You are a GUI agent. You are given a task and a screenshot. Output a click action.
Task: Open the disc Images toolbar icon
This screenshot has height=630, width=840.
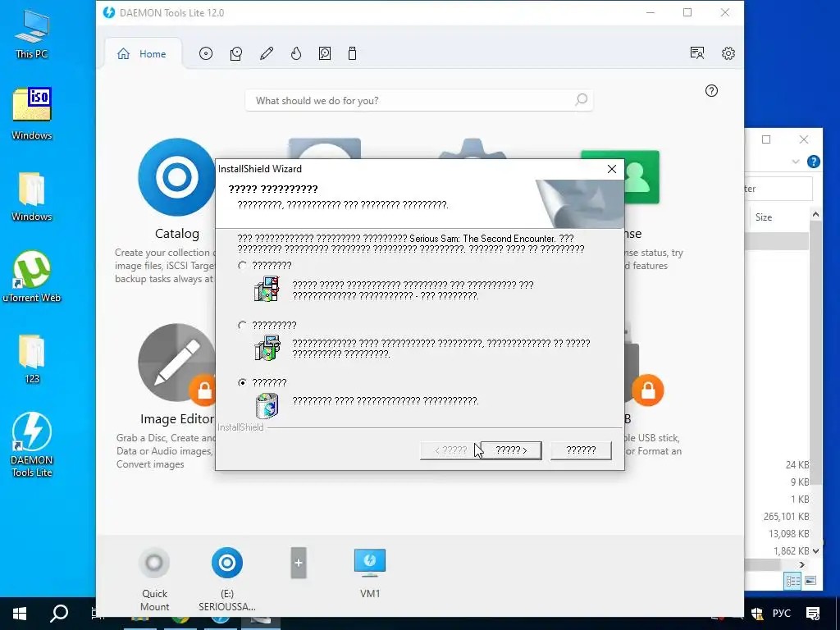pyautogui.click(x=206, y=53)
